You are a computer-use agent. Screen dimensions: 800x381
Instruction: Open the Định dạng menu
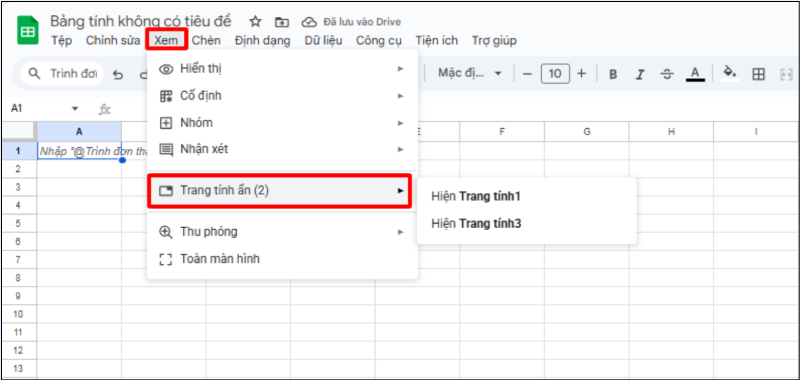pyautogui.click(x=262, y=41)
